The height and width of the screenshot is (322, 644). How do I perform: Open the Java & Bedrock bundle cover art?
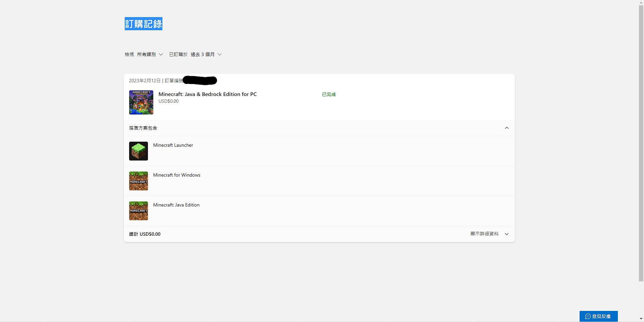click(x=141, y=102)
